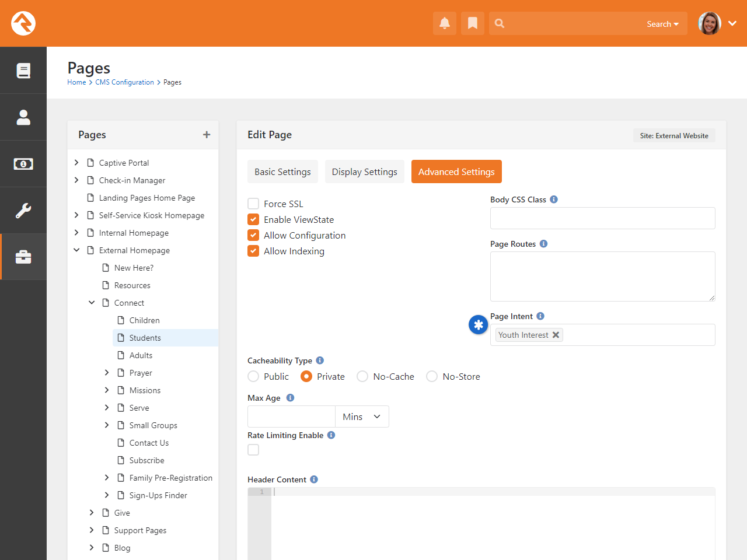The width and height of the screenshot is (747, 560).
Task: Open the Admin briefcase sidebar icon
Action: [x=23, y=257]
